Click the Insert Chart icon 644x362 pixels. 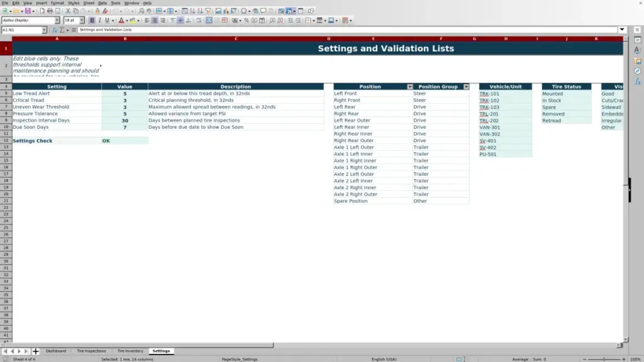226,11
